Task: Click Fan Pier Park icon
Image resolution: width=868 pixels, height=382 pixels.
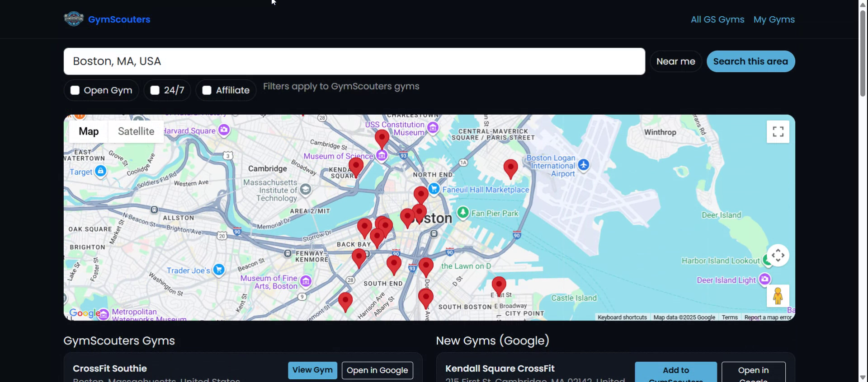Action: (x=462, y=213)
